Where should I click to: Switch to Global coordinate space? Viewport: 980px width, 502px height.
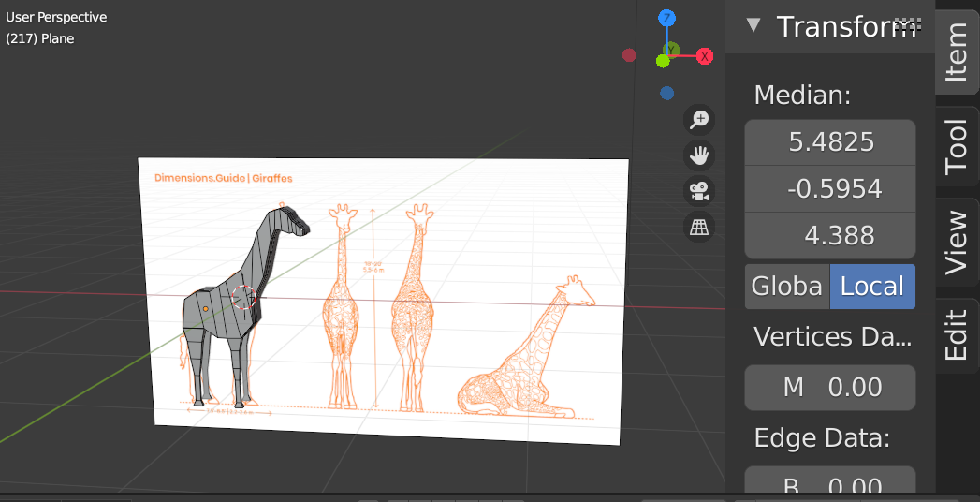(787, 287)
